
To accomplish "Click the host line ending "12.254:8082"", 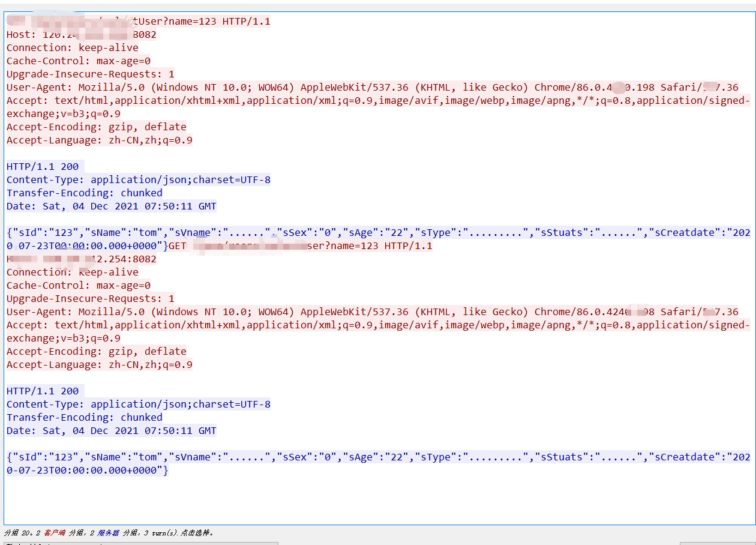I will (x=82, y=259).
